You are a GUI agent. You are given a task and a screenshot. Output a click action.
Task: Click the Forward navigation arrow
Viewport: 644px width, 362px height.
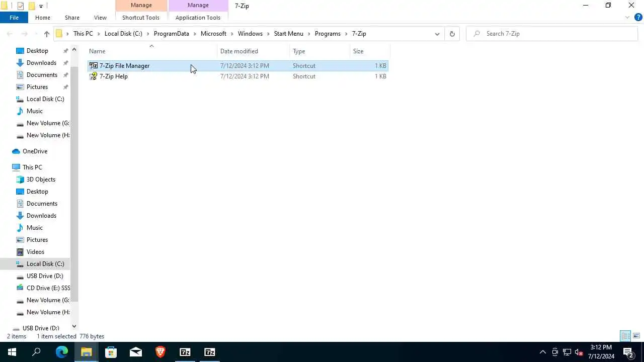24,34
